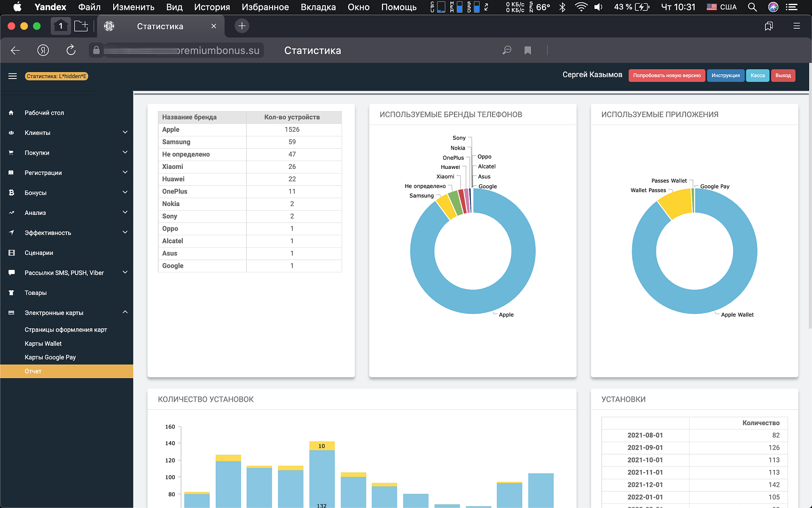Image resolution: width=812 pixels, height=508 pixels.
Task: Click the Инструкция button
Action: (726, 75)
